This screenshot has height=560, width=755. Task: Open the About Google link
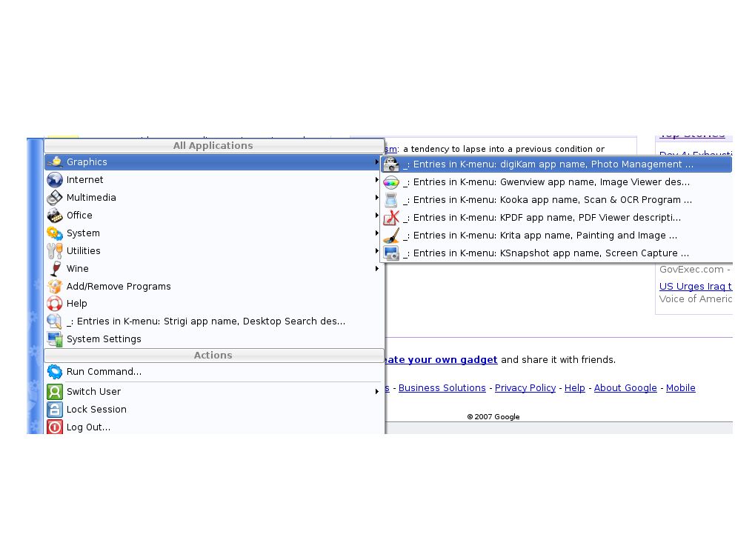[x=625, y=388]
